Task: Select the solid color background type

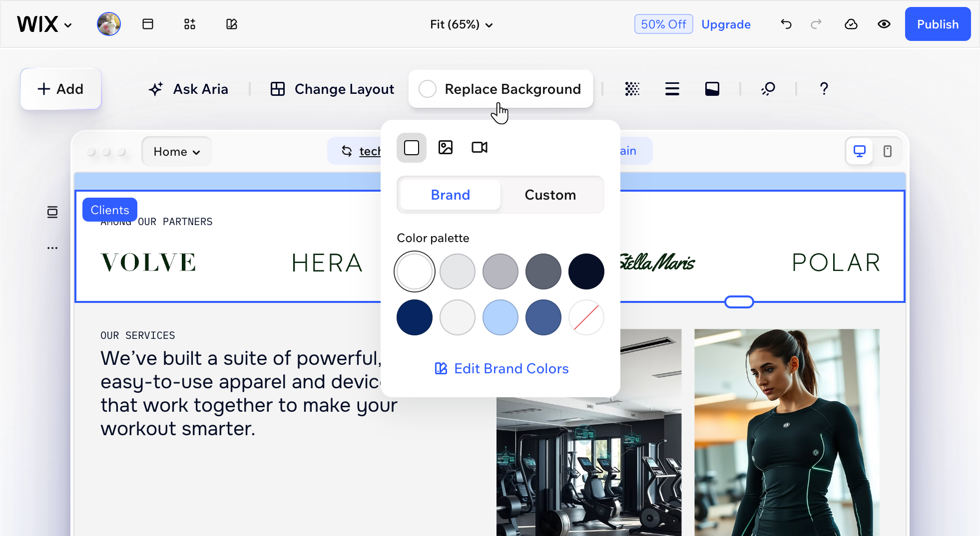Action: click(411, 147)
